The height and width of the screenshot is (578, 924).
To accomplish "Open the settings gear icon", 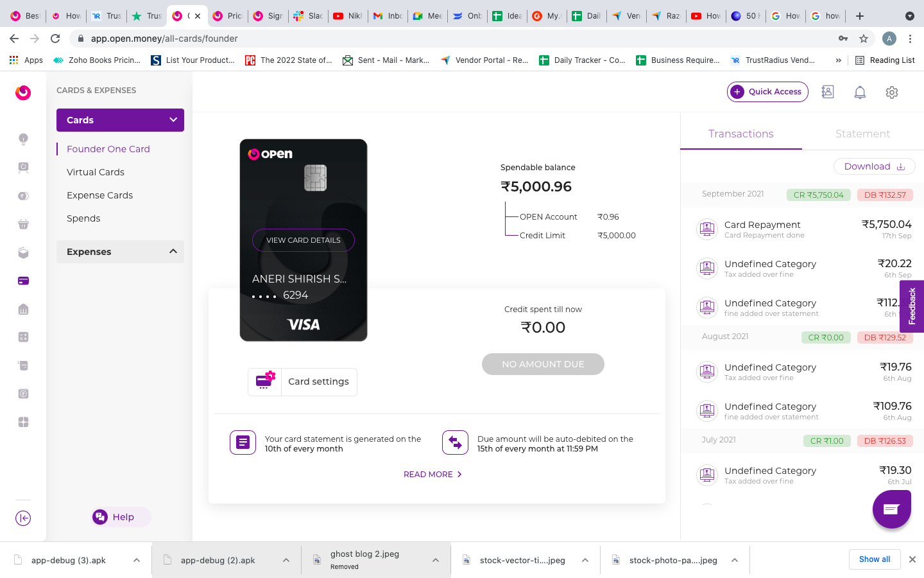I will (x=891, y=92).
